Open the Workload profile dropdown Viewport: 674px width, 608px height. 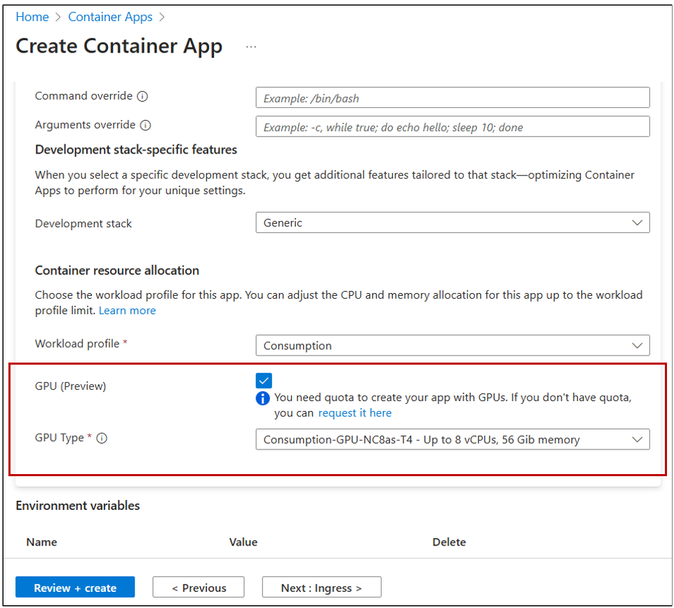pos(452,345)
